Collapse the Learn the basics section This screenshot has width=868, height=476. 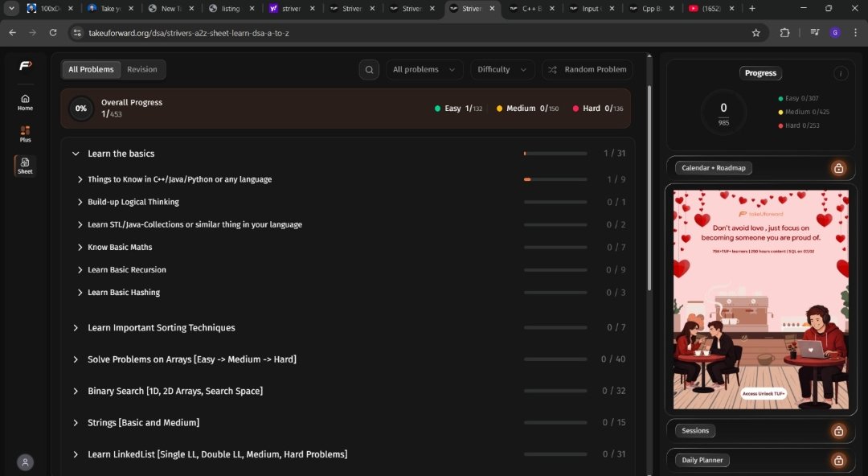(76, 154)
